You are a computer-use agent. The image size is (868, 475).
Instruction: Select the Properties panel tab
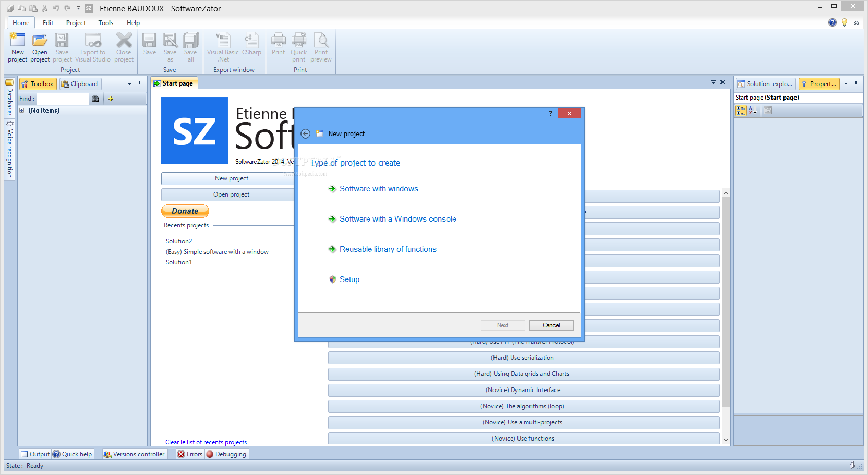click(819, 84)
